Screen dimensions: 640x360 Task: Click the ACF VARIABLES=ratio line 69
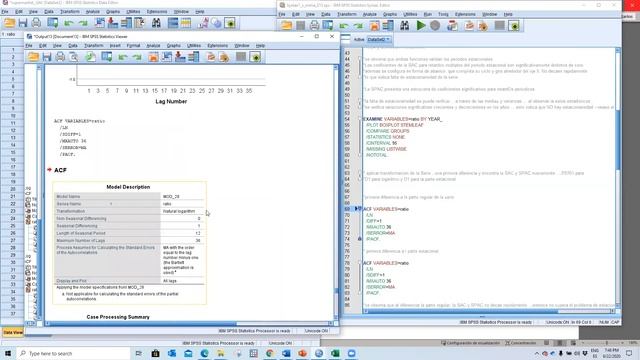386,209
